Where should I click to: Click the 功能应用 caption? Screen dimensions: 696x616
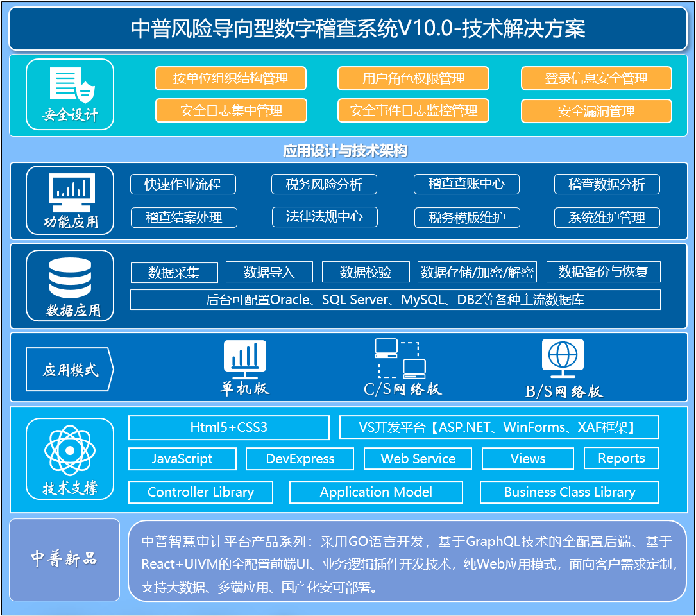71,221
